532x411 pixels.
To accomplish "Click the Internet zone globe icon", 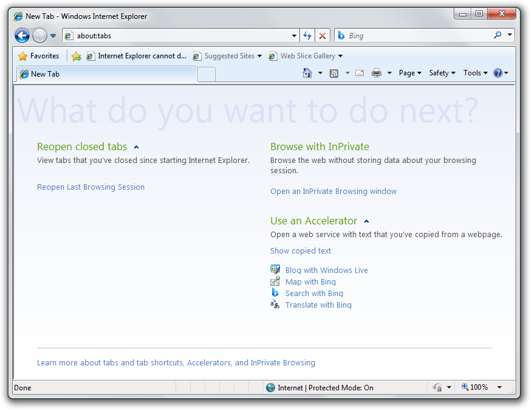I will (x=270, y=387).
